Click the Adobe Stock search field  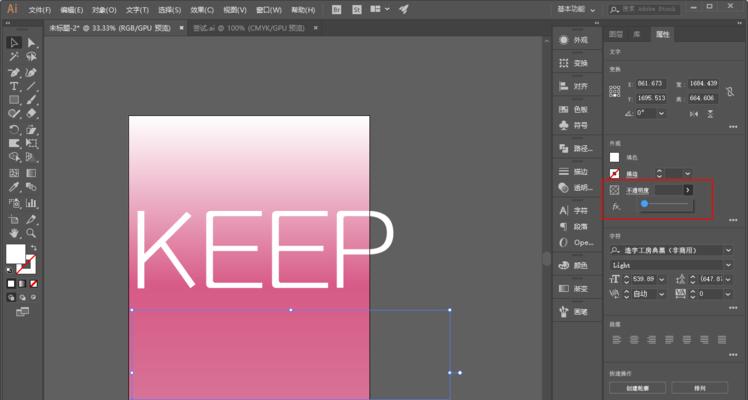pos(644,9)
